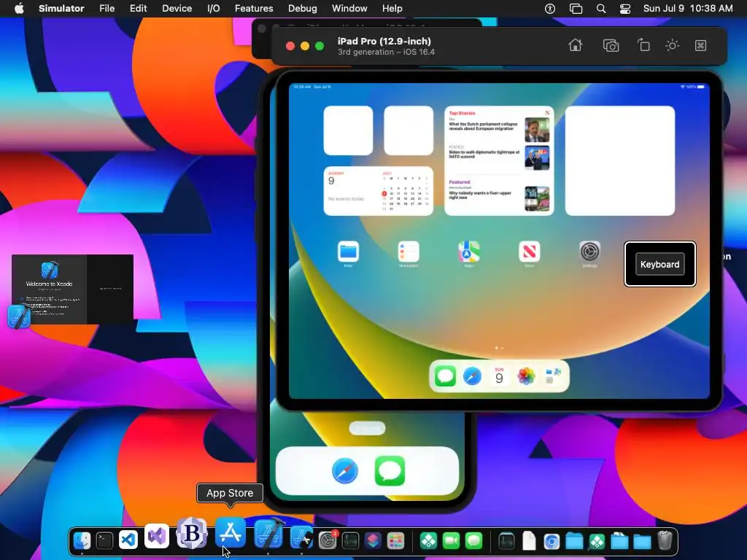Viewport: 747px width, 560px height.
Task: Open the Debug menu
Action: click(x=302, y=9)
